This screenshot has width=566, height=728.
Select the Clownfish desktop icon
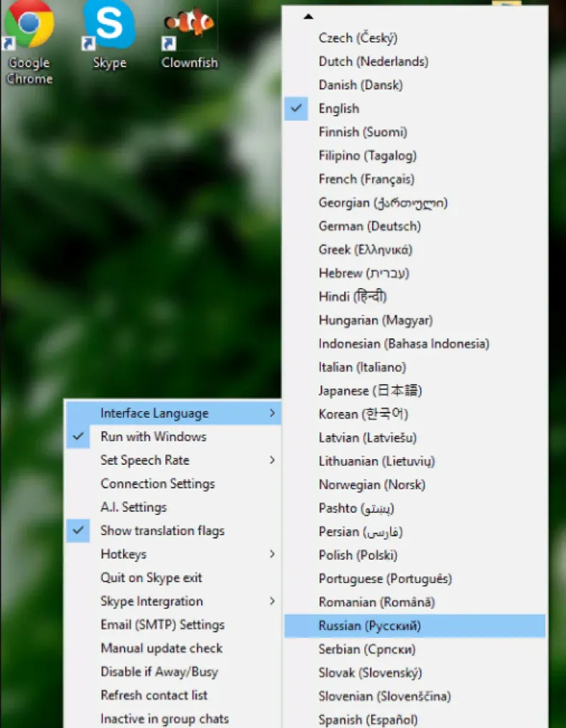[x=190, y=36]
